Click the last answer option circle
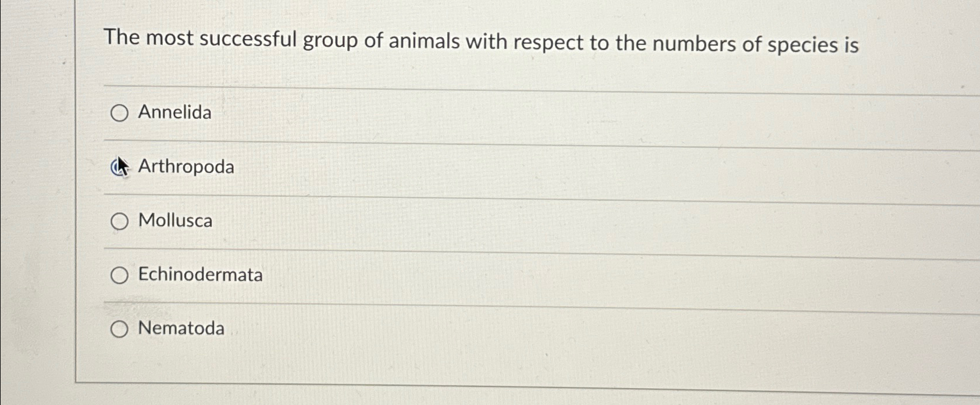 pyautogui.click(x=120, y=329)
